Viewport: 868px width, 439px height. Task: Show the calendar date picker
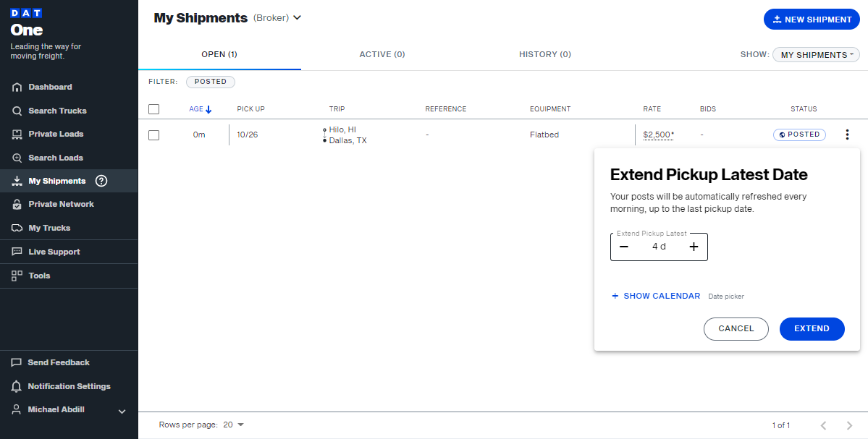coord(655,296)
